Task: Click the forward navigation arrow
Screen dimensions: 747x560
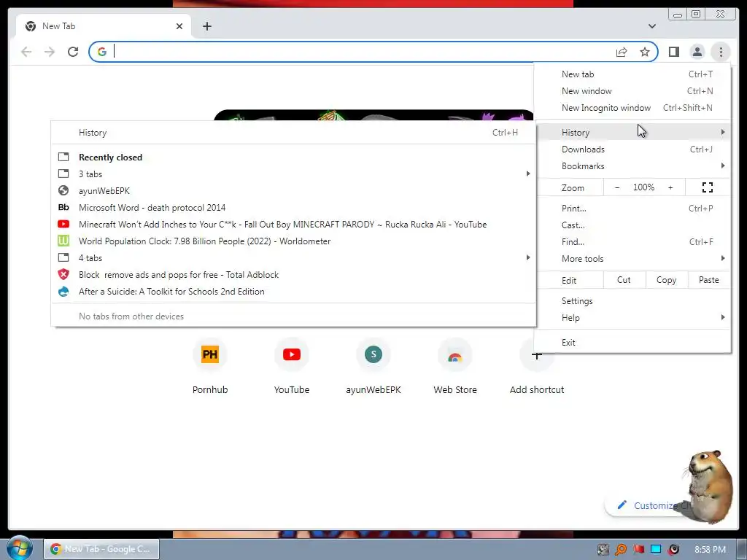Action: (x=50, y=52)
